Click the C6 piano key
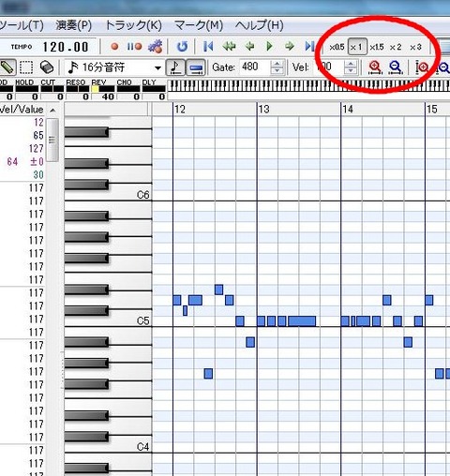Viewport: 450px width, 476px height. pyautogui.click(x=129, y=195)
